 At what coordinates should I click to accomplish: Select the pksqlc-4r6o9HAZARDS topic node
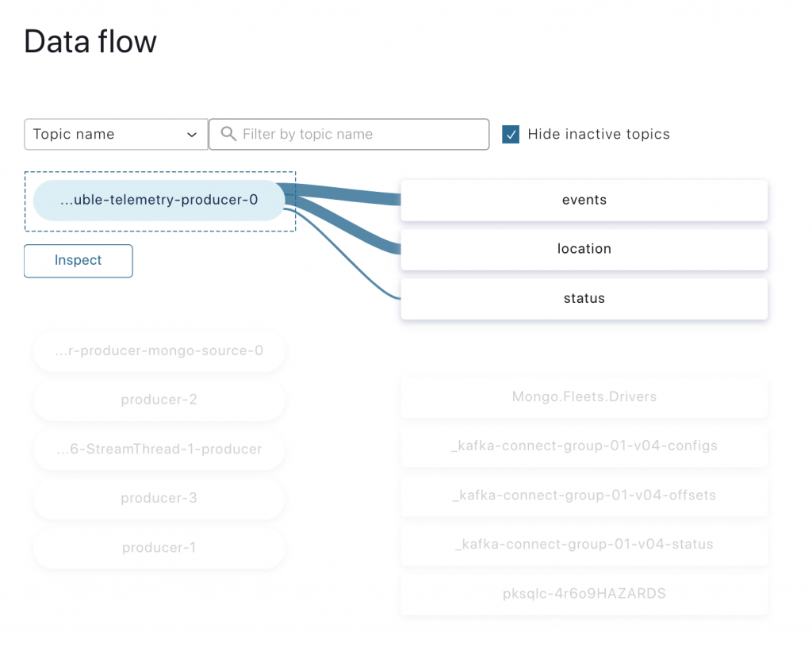tap(584, 594)
